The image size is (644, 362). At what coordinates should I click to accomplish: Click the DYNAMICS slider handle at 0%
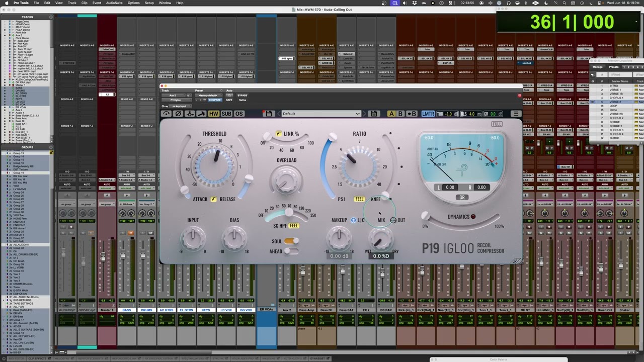pos(426,216)
